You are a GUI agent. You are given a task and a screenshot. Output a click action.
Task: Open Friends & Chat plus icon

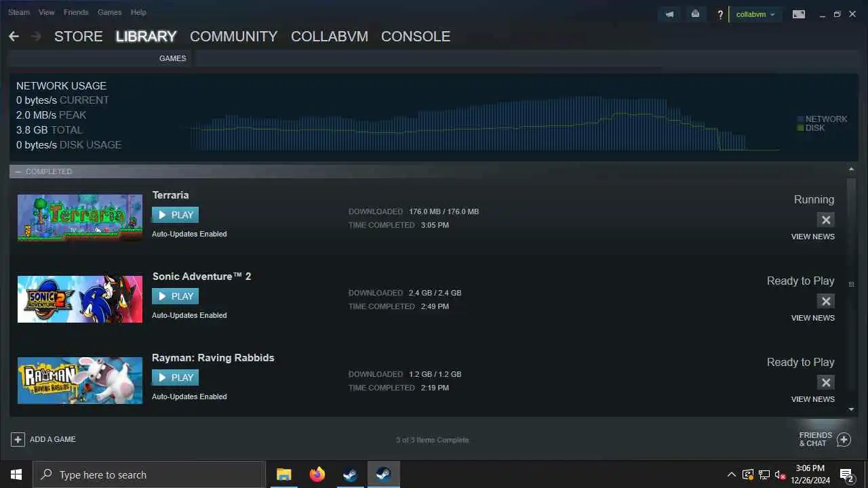844,440
